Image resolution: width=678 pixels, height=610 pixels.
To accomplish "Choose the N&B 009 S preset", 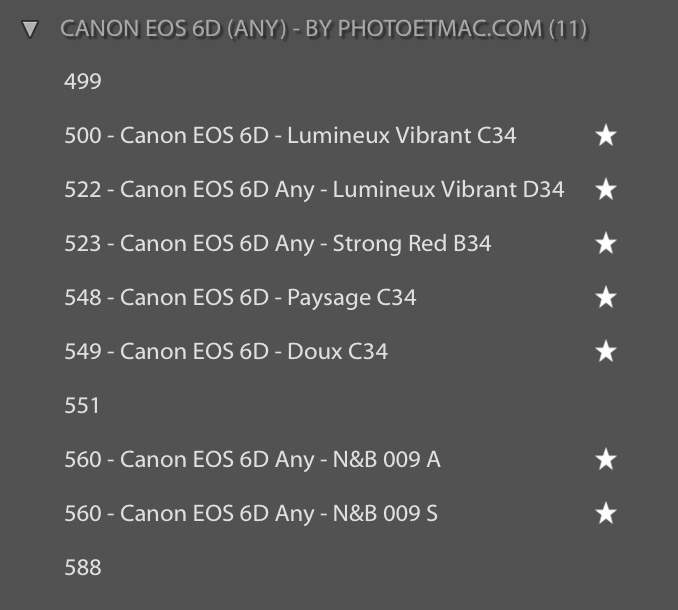I will (251, 514).
